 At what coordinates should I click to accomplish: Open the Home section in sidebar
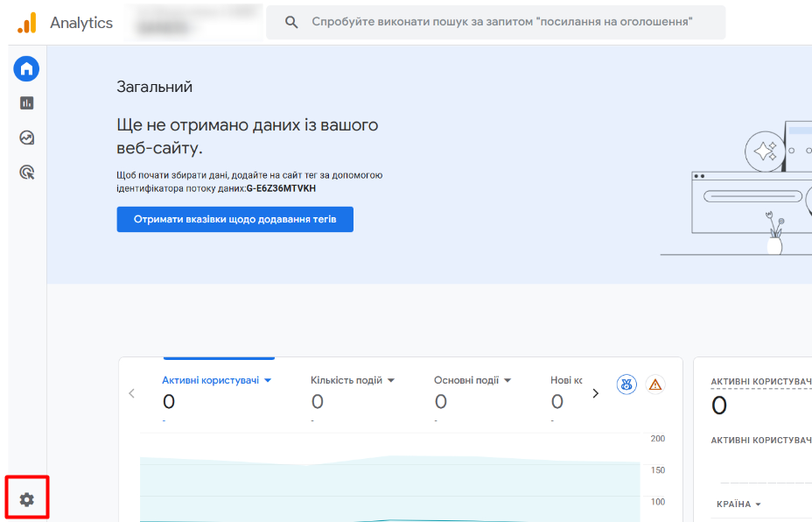click(x=26, y=68)
